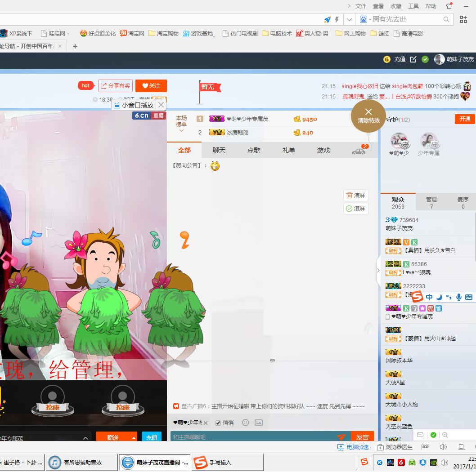Open the 收藏 menu
Image resolution: width=476 pixels, height=472 pixels.
point(396,6)
